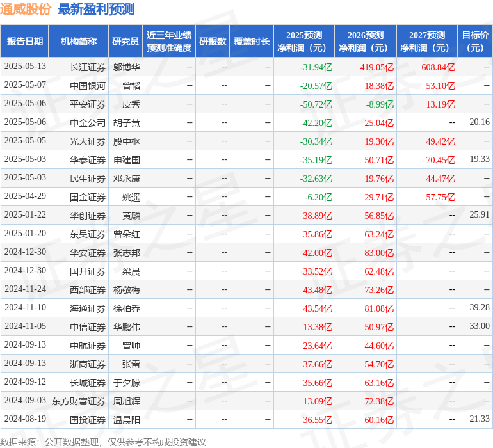Click analyst name 胡子慧
Viewport: 493px width, 448px height.
coord(126,122)
